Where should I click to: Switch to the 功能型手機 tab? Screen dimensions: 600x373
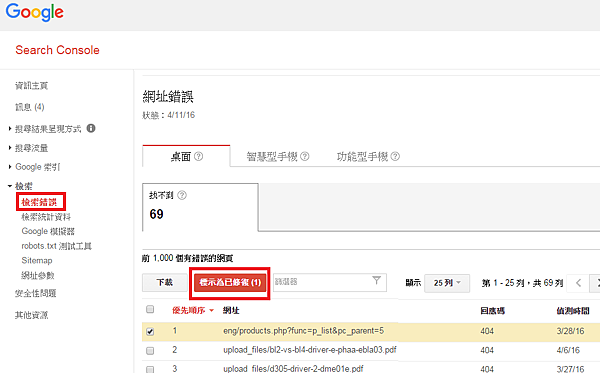[362, 156]
